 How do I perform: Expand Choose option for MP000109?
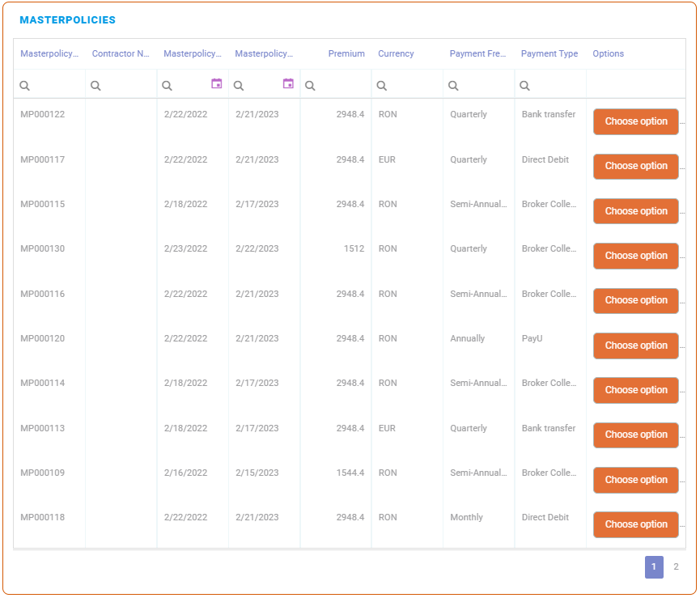(635, 480)
